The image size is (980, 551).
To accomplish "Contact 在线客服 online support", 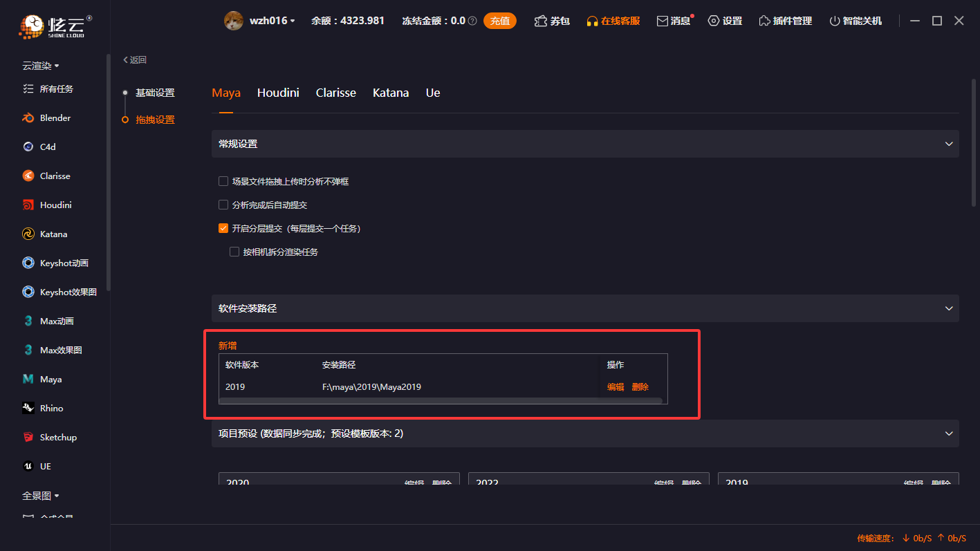I will pos(613,21).
